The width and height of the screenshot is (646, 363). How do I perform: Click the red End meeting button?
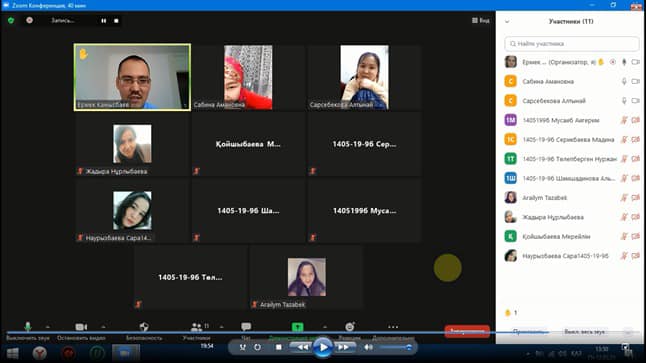coord(467,331)
